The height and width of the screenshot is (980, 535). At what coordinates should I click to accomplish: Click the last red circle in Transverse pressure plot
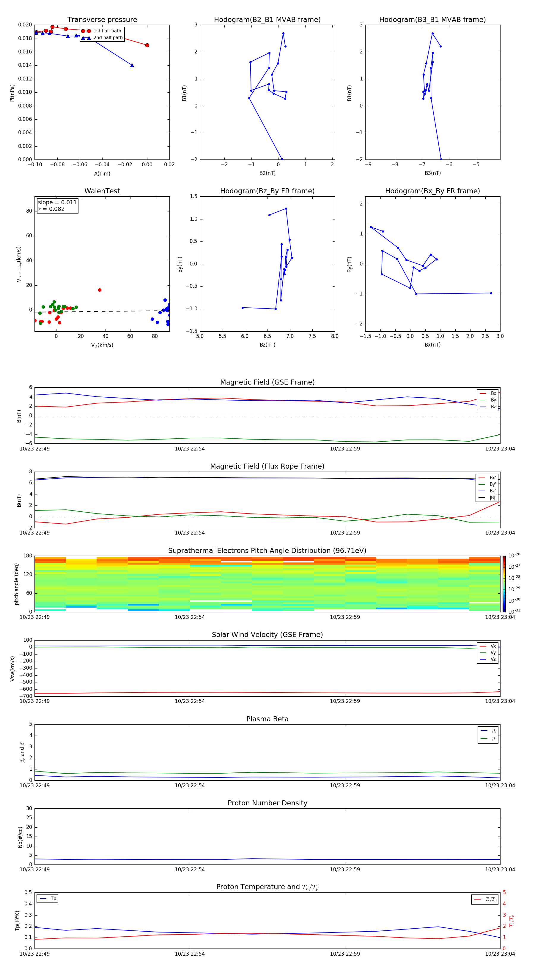tap(147, 45)
